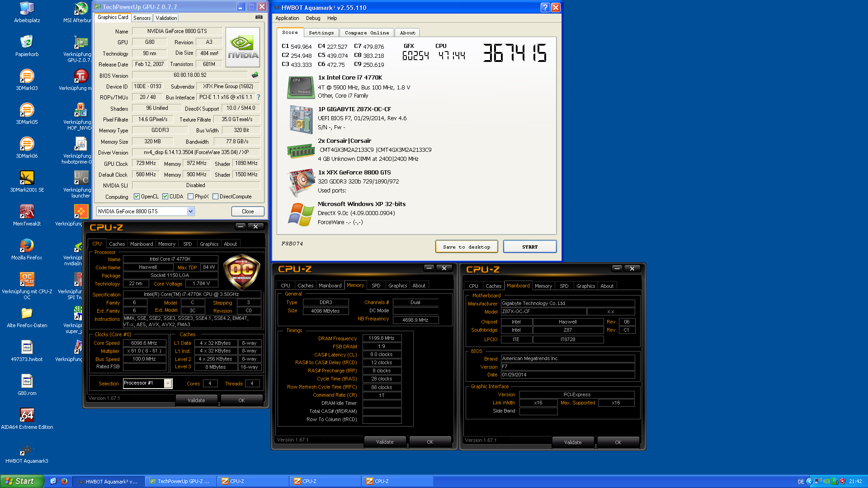Click the DRAM Frequency value in CPU-Z Memory
The width and height of the screenshot is (868, 488).
(x=382, y=338)
